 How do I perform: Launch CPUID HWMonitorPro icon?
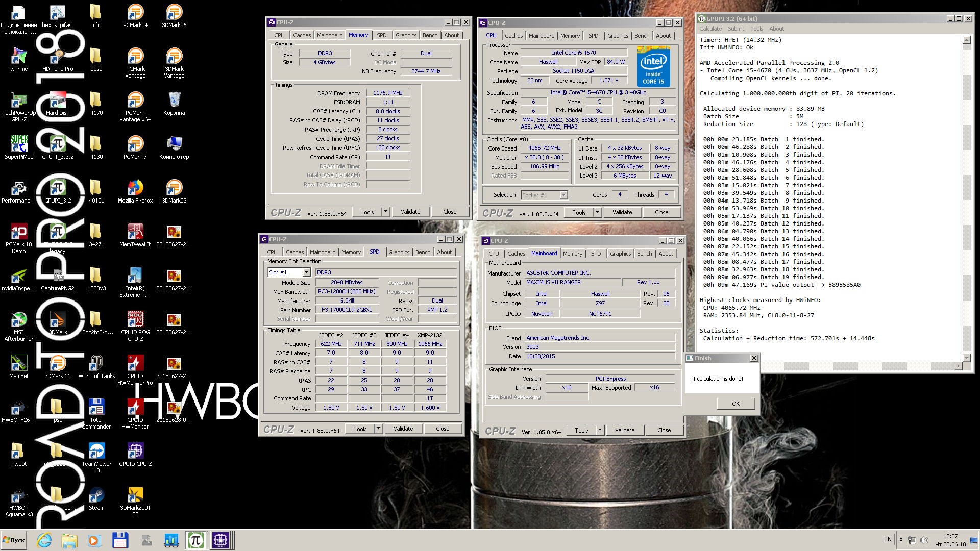tap(135, 370)
